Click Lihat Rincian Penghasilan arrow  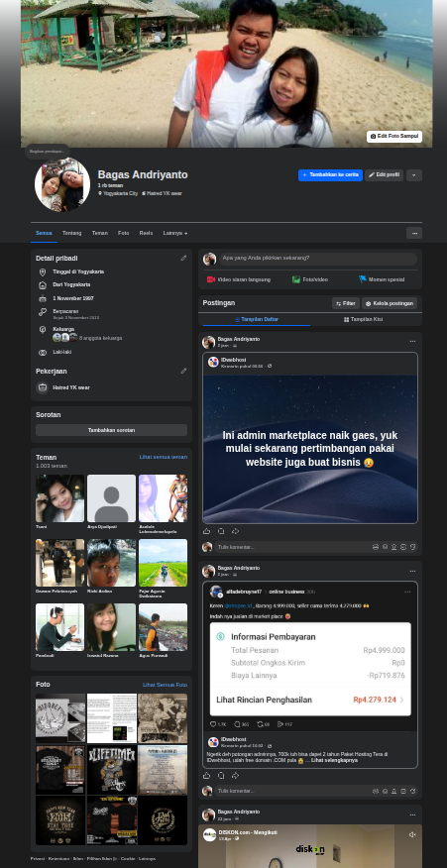[401, 700]
